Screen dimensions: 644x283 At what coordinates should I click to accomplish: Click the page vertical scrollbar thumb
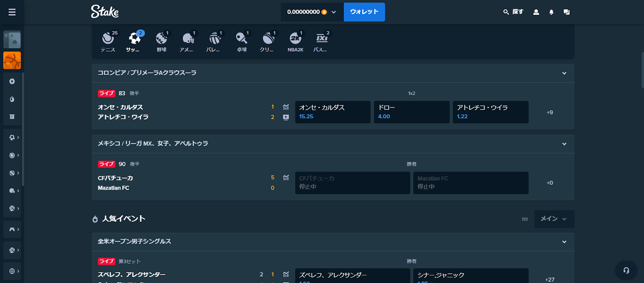coord(642,70)
